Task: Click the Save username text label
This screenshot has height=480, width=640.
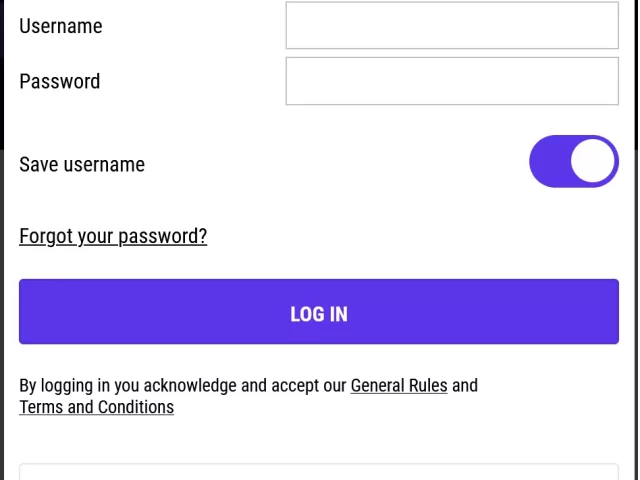Action: pyautogui.click(x=82, y=164)
